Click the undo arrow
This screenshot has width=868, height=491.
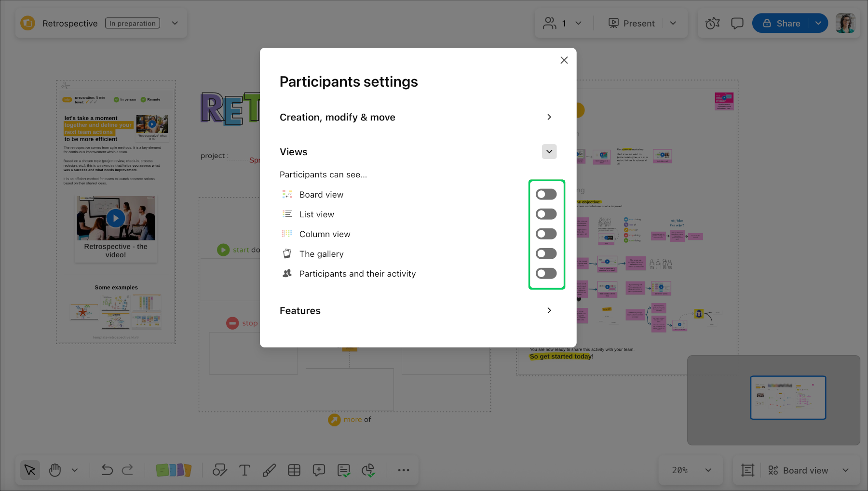[x=107, y=470]
